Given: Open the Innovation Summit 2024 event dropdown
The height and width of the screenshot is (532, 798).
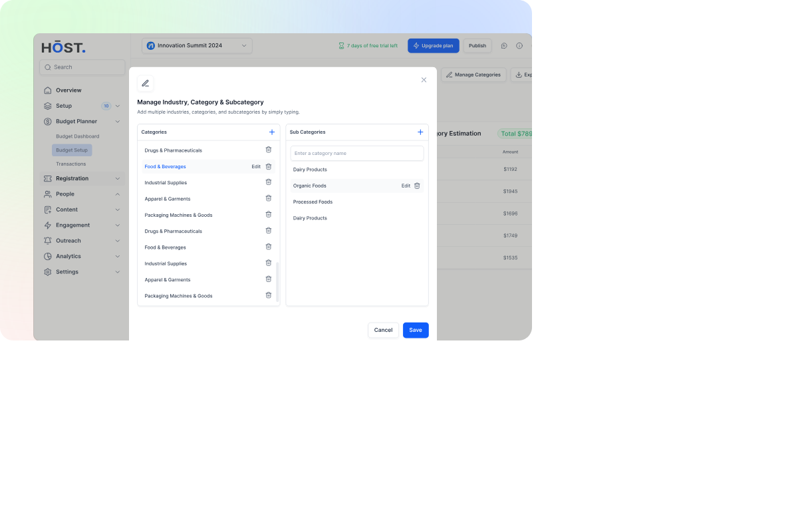Looking at the screenshot, I should [197, 46].
